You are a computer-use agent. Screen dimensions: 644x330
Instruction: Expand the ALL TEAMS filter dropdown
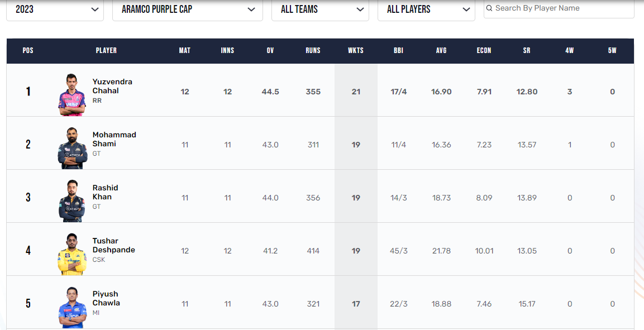(x=320, y=8)
